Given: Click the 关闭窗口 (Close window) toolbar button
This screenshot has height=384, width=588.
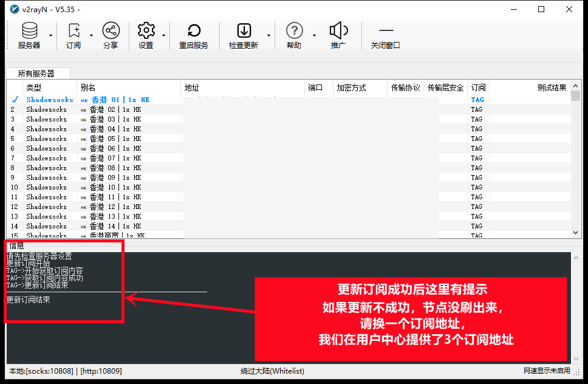Looking at the screenshot, I should click(386, 35).
